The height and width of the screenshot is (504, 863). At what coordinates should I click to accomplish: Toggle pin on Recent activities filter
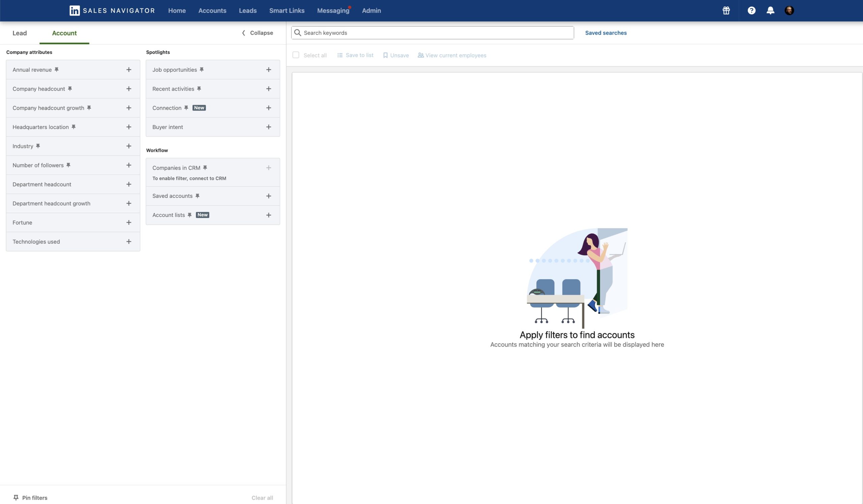click(199, 89)
